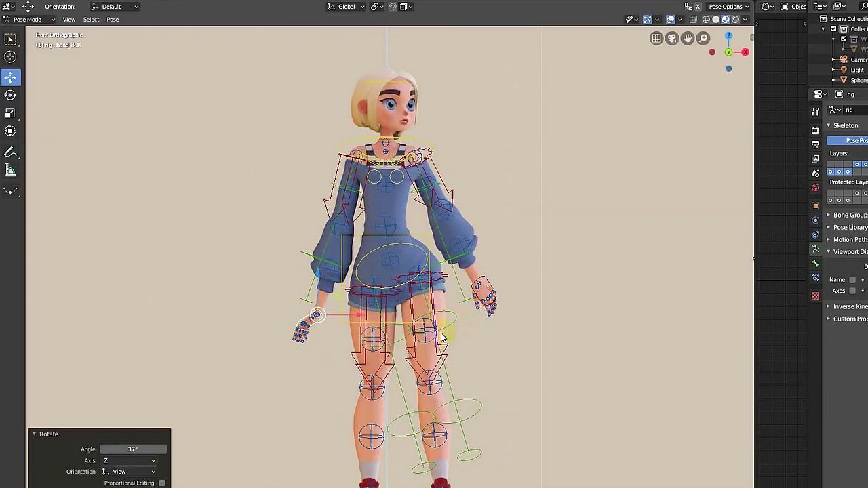Click the Angle 37° slider field
This screenshot has height=488, width=868.
pyautogui.click(x=133, y=449)
